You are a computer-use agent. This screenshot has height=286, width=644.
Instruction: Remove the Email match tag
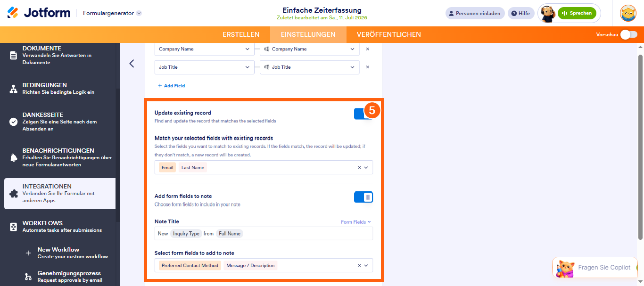(x=167, y=167)
